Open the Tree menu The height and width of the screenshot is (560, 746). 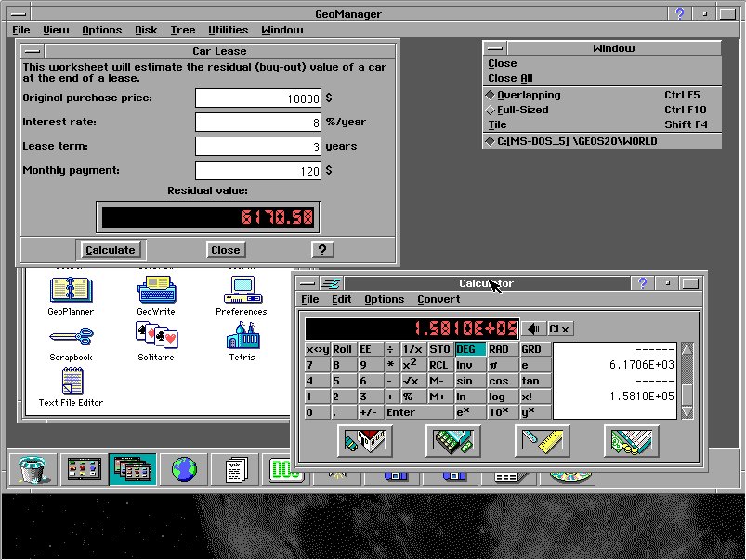pos(183,30)
